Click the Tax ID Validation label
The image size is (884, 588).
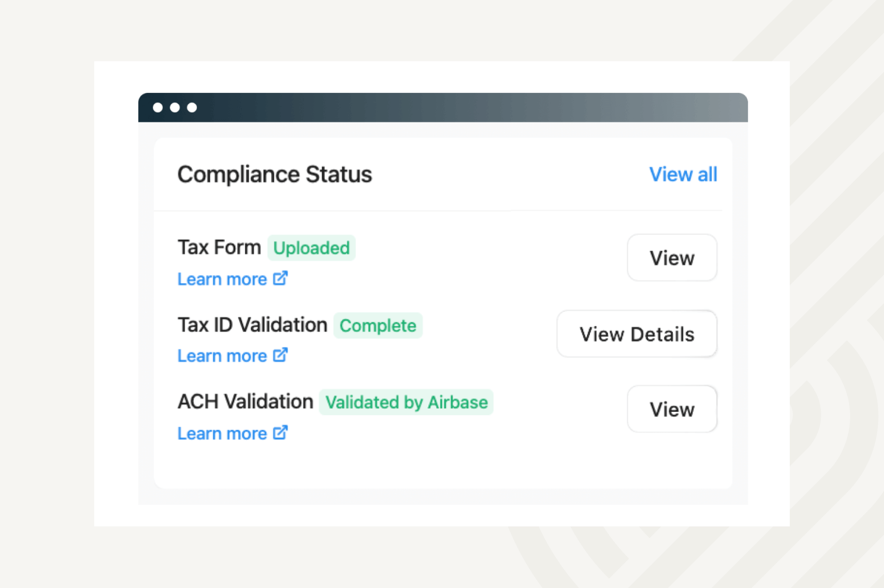[x=252, y=325]
